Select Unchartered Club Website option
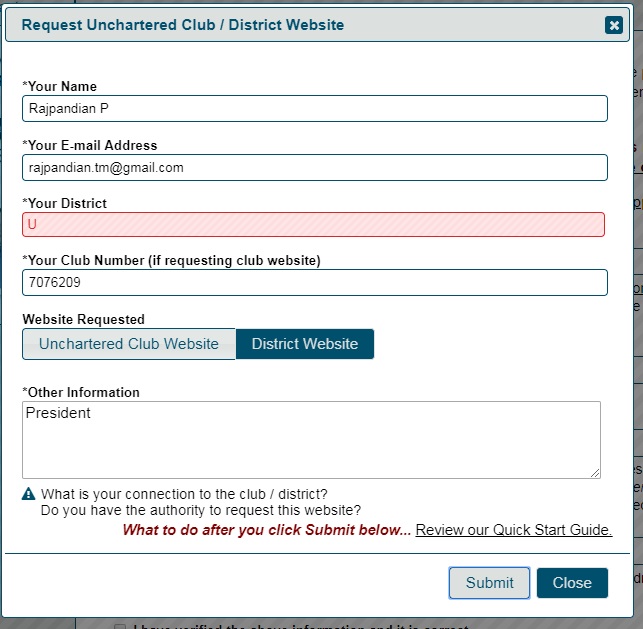643x629 pixels. point(129,344)
